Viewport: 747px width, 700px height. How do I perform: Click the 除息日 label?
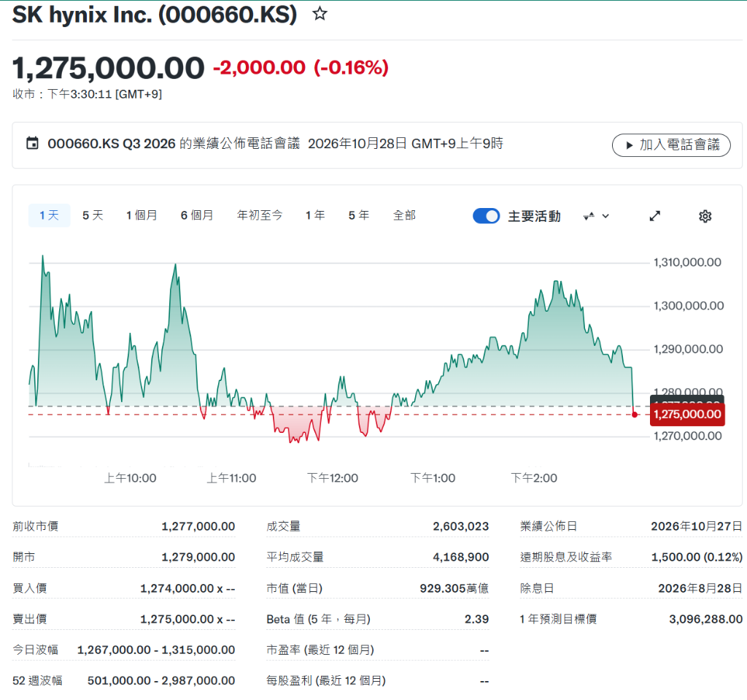tap(537, 588)
